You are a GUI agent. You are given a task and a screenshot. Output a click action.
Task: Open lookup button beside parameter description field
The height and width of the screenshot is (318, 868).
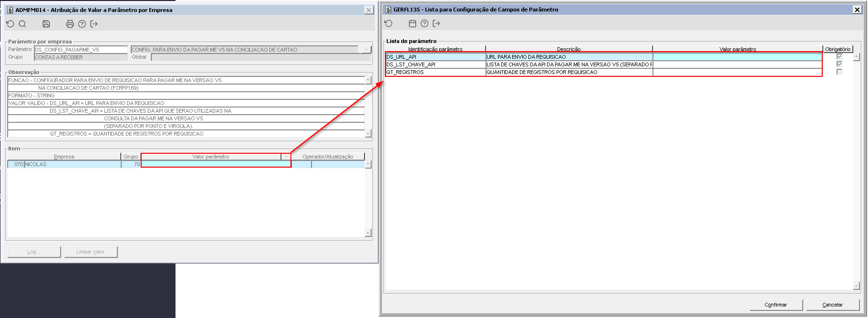point(366,49)
